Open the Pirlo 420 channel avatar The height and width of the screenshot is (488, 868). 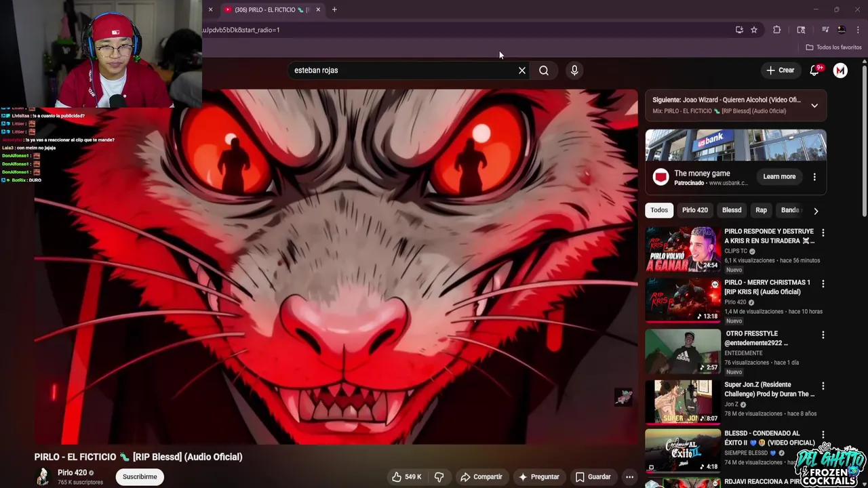(x=43, y=477)
